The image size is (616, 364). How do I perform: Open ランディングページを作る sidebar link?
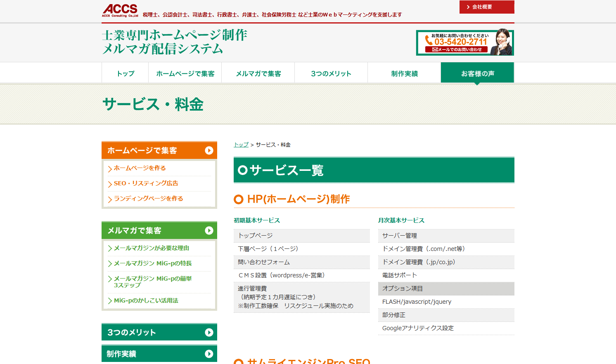pos(148,199)
